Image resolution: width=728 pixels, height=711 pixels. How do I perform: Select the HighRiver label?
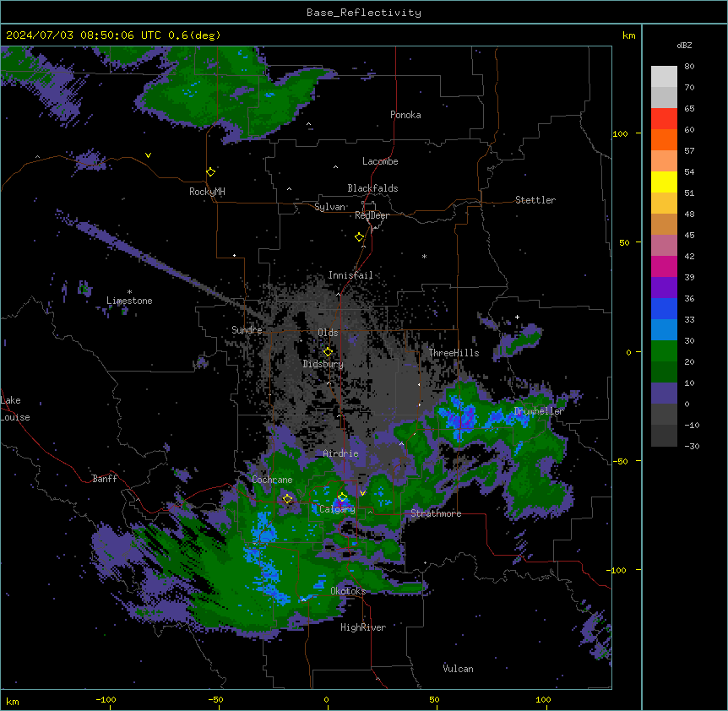click(x=363, y=627)
